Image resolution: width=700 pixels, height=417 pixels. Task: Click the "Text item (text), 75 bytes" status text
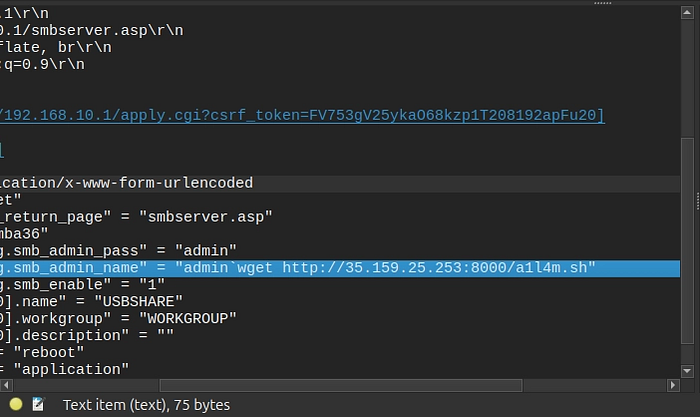(146, 405)
